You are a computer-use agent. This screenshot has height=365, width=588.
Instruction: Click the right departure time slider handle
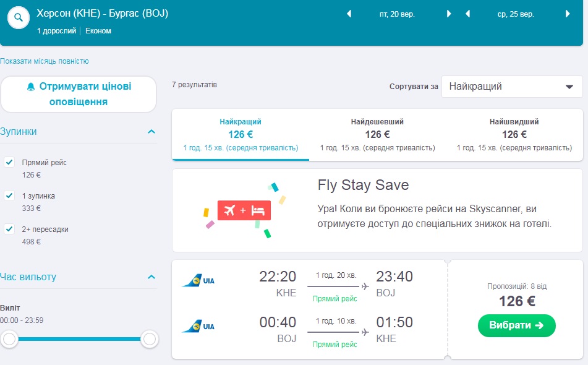(x=149, y=338)
